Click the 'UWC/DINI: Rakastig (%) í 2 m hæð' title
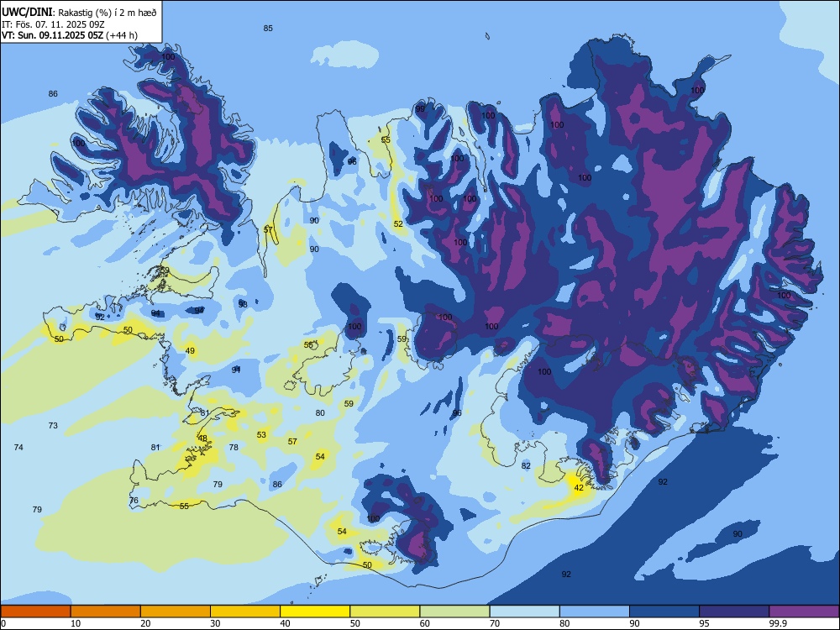 click(79, 13)
